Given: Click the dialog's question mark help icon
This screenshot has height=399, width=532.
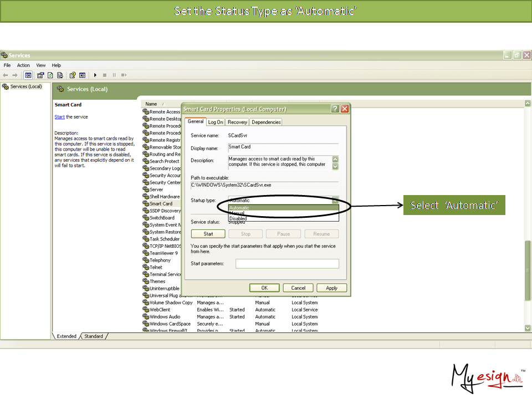Looking at the screenshot, I should pyautogui.click(x=335, y=109).
